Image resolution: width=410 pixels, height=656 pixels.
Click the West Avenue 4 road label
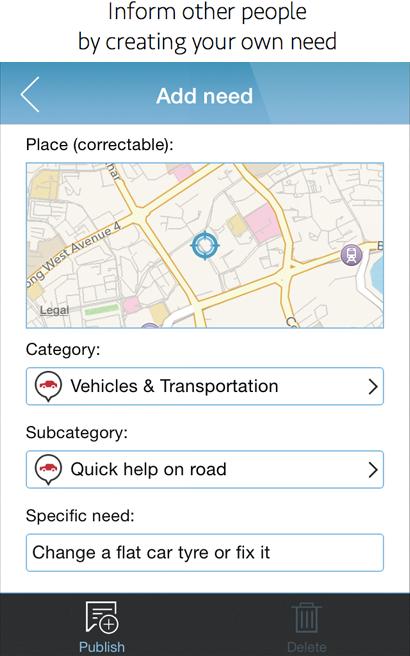(x=74, y=252)
